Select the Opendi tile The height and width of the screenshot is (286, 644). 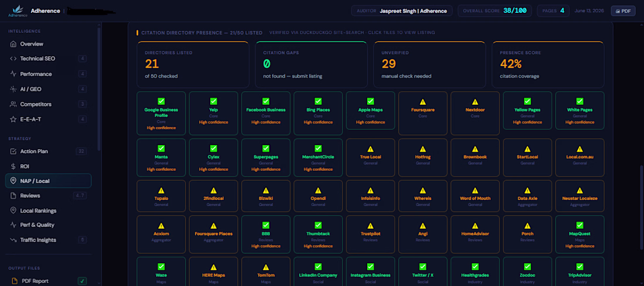point(318,196)
